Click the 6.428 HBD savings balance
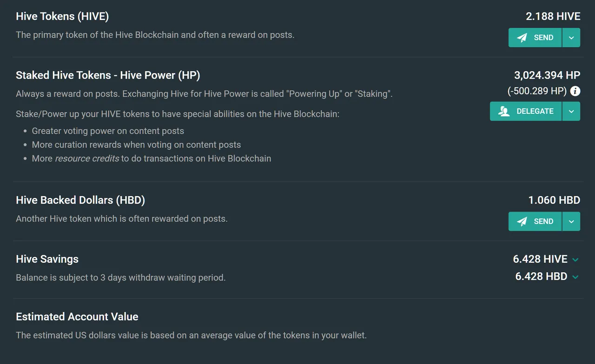The width and height of the screenshot is (595, 364). pos(541,276)
